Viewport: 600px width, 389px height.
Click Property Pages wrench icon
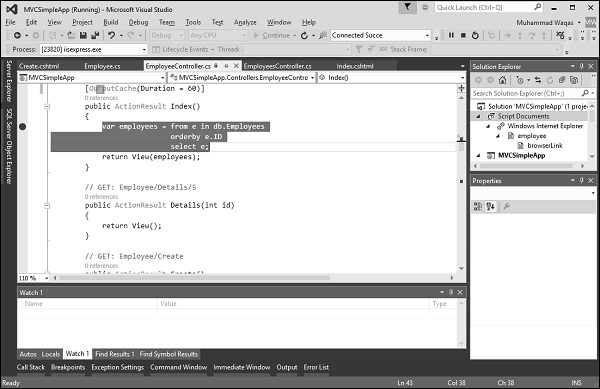point(506,207)
